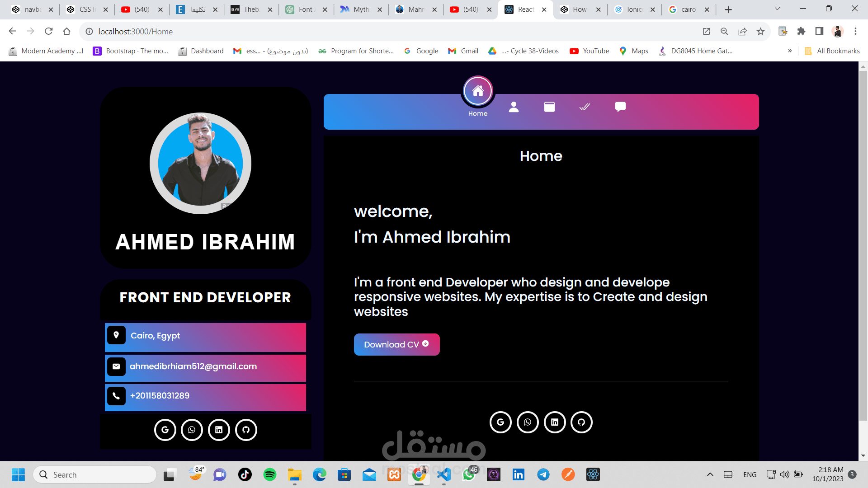This screenshot has height=488, width=868.
Task: Click the ahmedibrhiam512@gmail.com email row
Action: pyautogui.click(x=205, y=366)
